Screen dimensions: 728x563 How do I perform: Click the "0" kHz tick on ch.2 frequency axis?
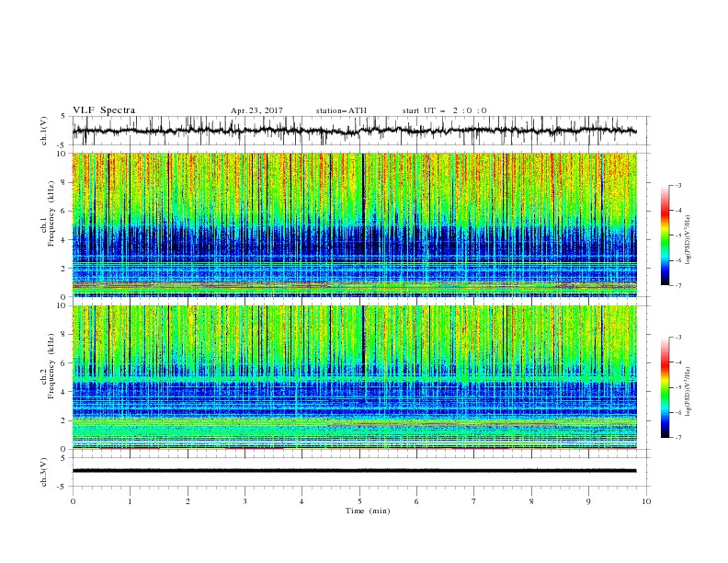tap(64, 449)
